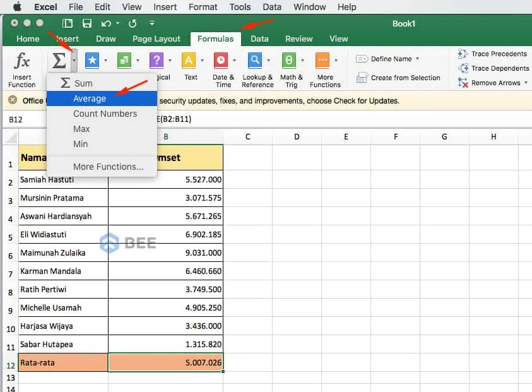The height and width of the screenshot is (392, 532).
Task: Expand the Math & Trig dropdown arrow
Action: point(302,61)
